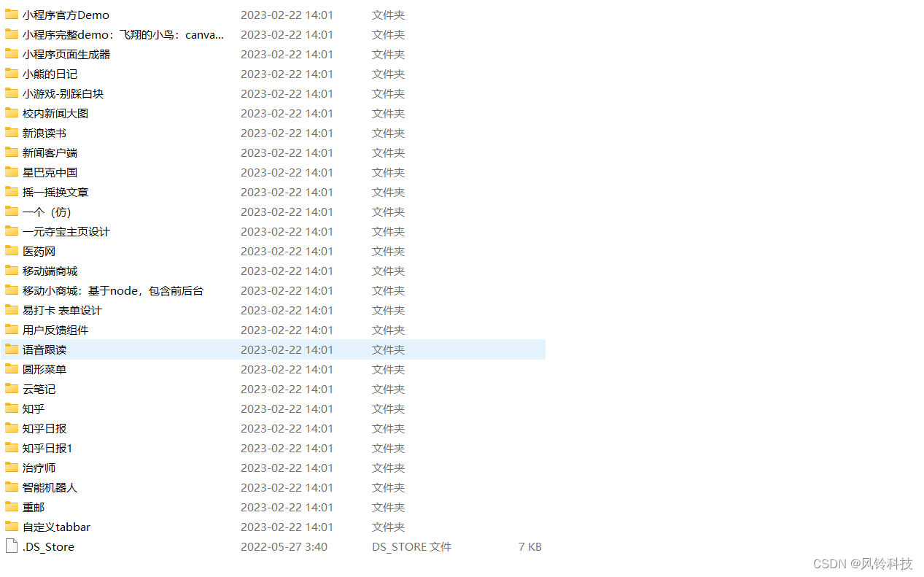924x577 pixels.
Task: Click the .DS_Store file name
Action: tap(48, 546)
